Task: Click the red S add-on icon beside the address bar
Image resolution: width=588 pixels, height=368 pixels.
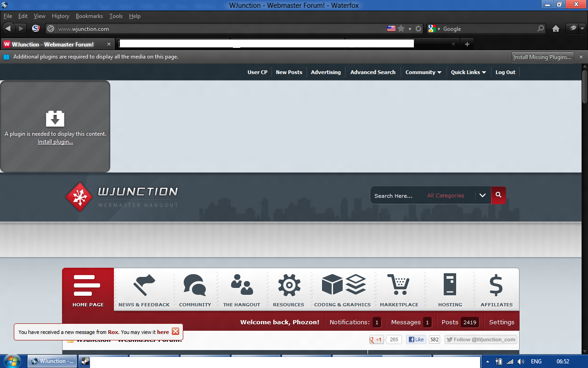Action: pyautogui.click(x=36, y=29)
